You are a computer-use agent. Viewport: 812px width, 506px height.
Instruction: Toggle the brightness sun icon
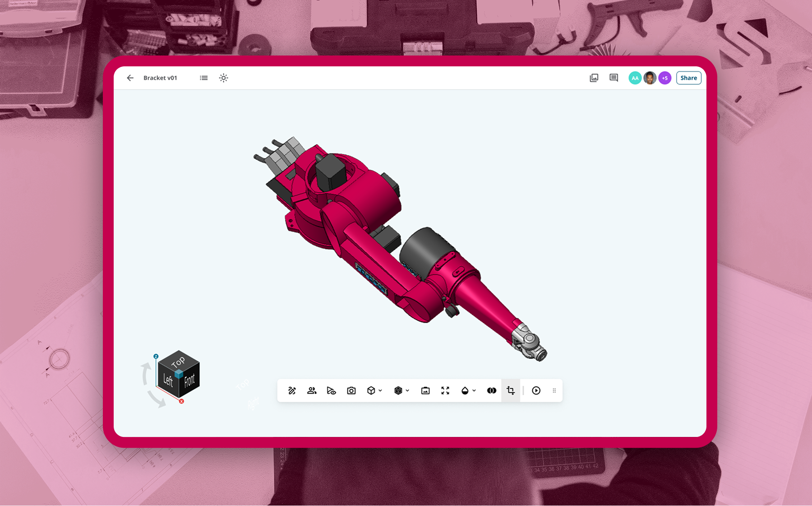tap(224, 78)
